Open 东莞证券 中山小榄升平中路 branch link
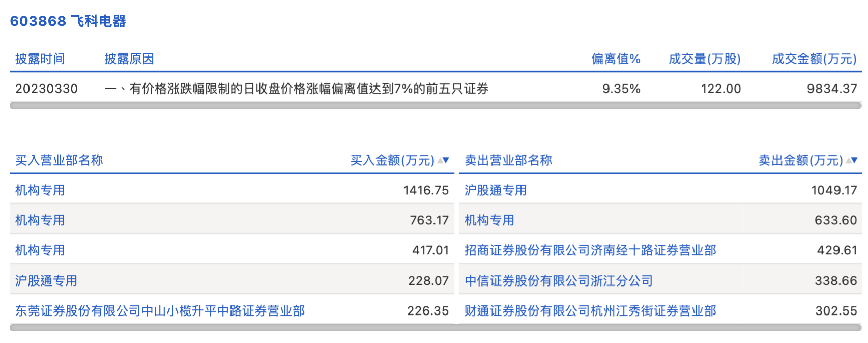This screenshot has width=868, height=343. tap(160, 310)
